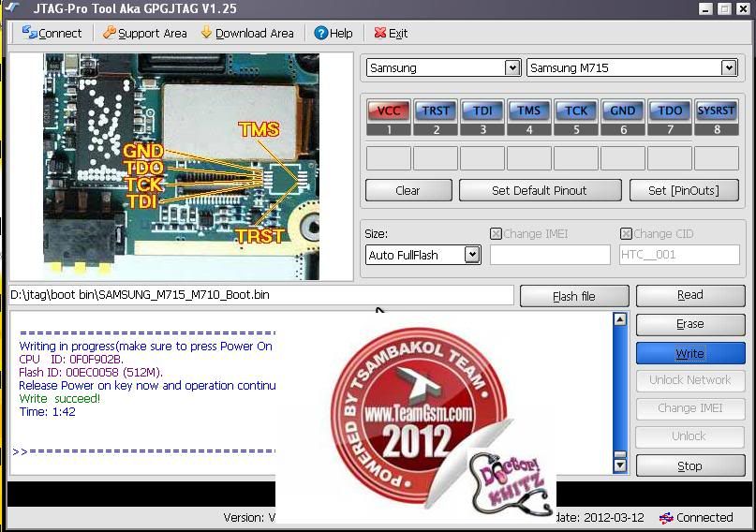Screen dimensions: 756x532
Task: Select the GND pin button
Action: (x=623, y=111)
